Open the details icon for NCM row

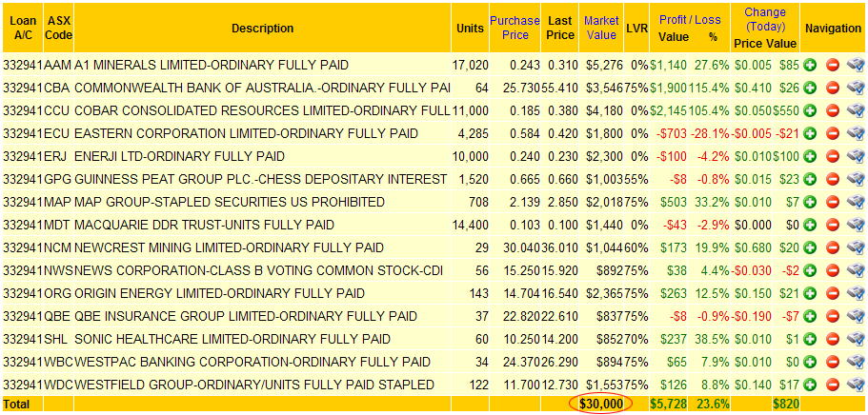(x=855, y=248)
